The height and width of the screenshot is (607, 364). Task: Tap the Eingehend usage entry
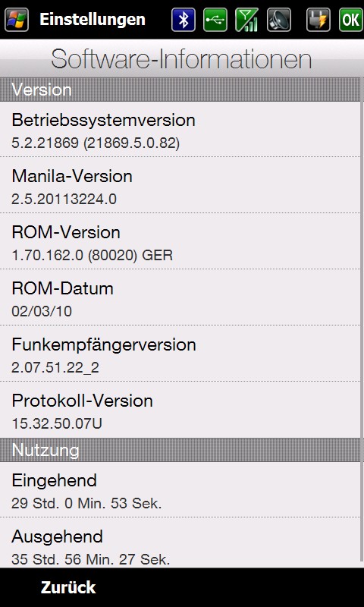[180, 489]
